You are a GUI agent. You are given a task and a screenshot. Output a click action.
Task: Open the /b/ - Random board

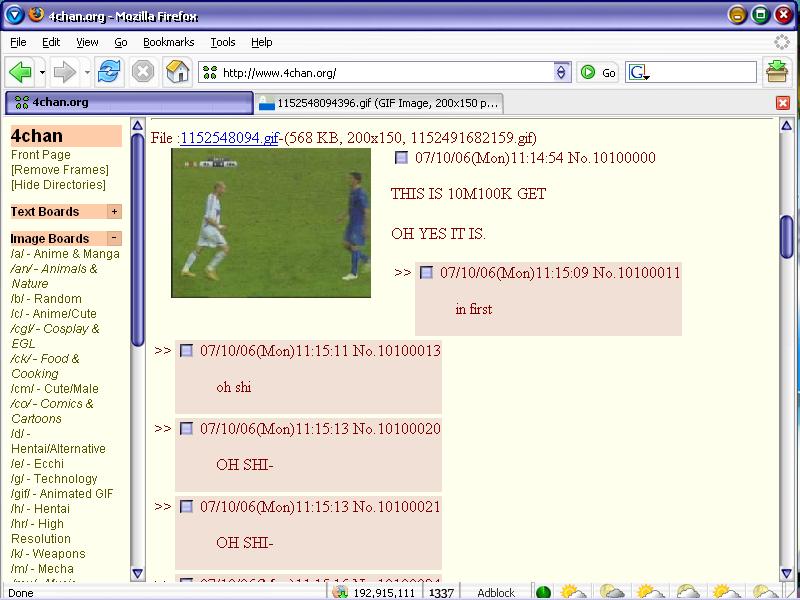click(46, 299)
